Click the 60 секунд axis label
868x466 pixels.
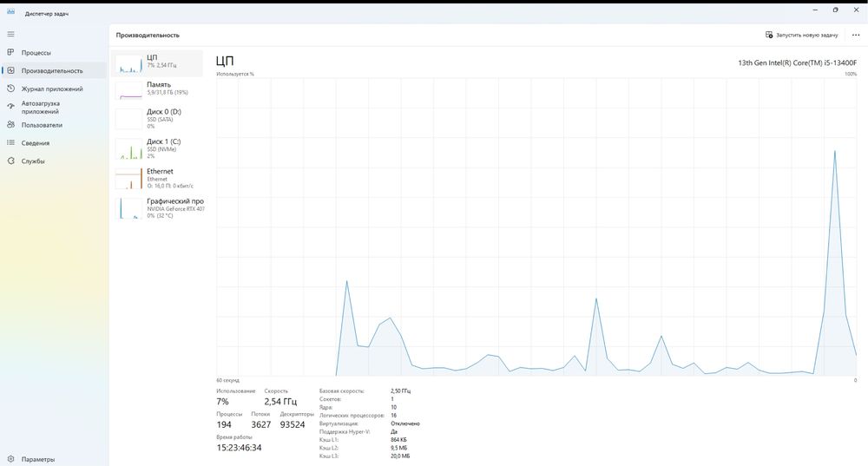tap(227, 380)
